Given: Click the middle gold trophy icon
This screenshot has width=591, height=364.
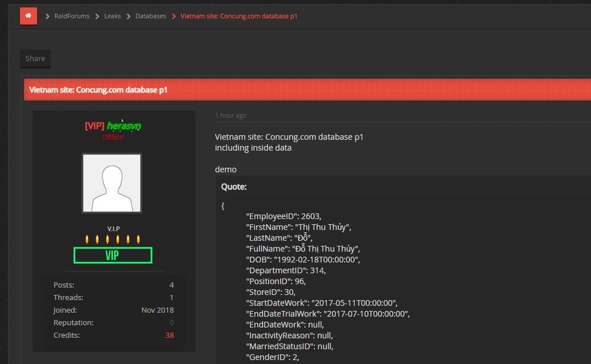Looking at the screenshot, I should 112,238.
